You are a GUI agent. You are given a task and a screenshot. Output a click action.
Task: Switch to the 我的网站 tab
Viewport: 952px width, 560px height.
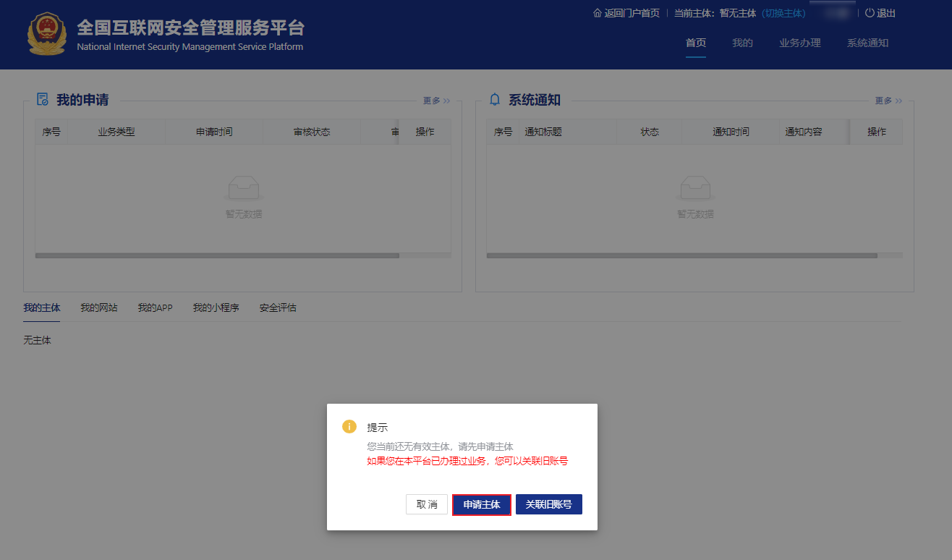(x=99, y=307)
